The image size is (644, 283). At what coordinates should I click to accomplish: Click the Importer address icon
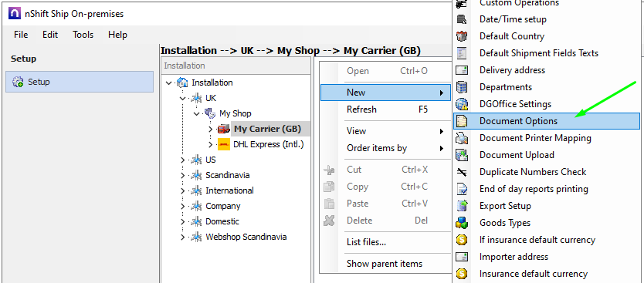click(x=462, y=257)
